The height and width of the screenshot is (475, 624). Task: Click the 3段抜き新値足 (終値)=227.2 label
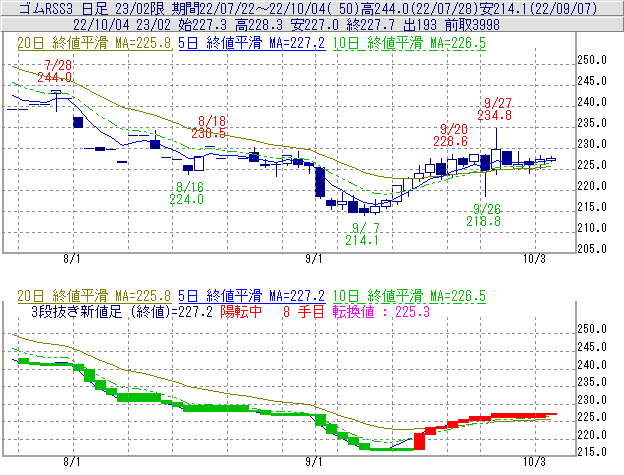coord(122,311)
